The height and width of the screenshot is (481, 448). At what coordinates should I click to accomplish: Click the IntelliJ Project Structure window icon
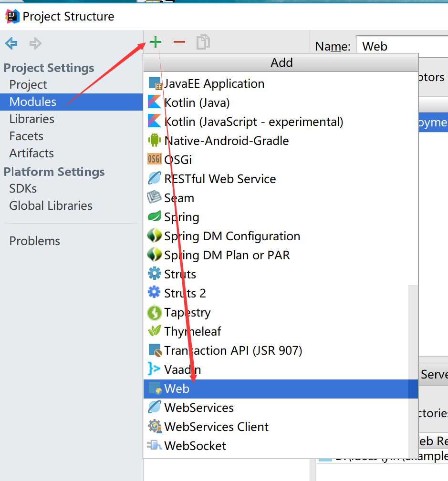click(12, 16)
